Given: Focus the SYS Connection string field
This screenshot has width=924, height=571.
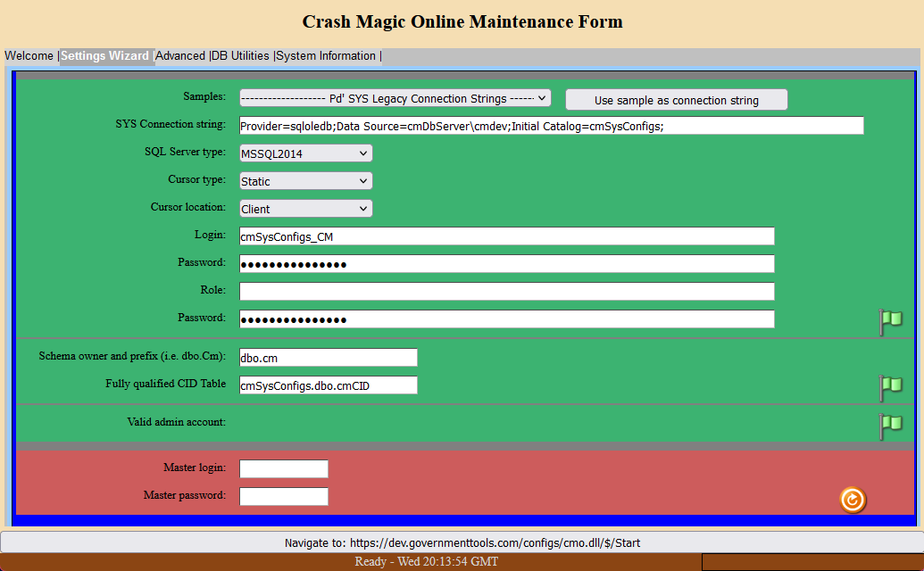Looking at the screenshot, I should (x=552, y=126).
